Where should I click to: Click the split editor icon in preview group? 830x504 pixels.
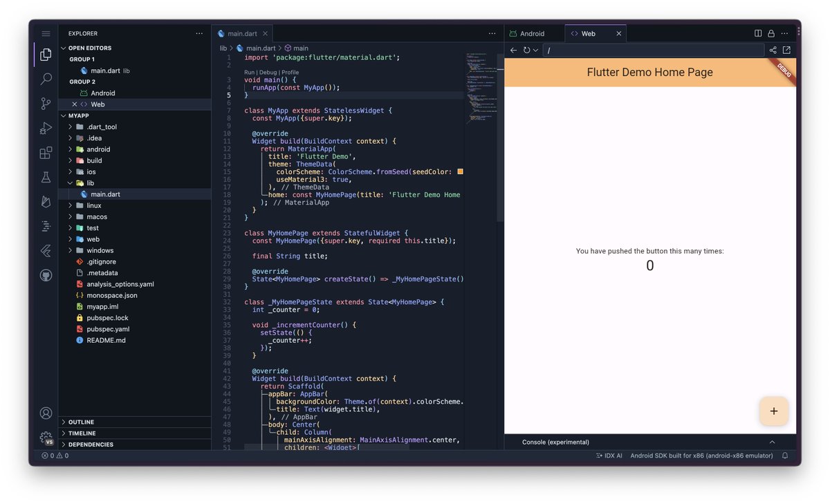tap(758, 33)
